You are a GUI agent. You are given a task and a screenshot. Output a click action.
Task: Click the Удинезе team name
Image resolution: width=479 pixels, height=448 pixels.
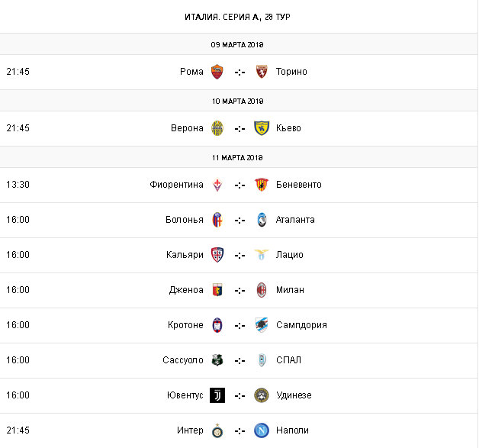294,395
